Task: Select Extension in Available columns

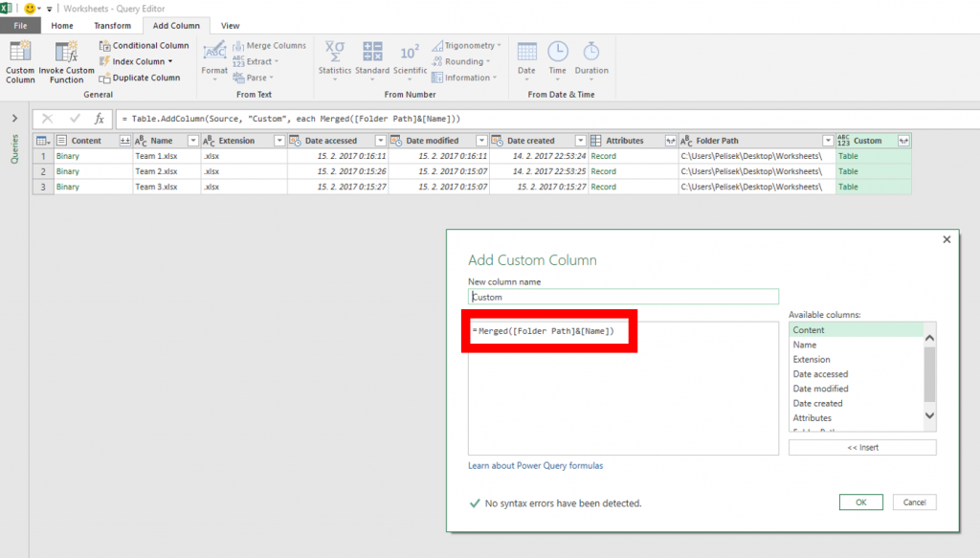Action: pos(855,359)
